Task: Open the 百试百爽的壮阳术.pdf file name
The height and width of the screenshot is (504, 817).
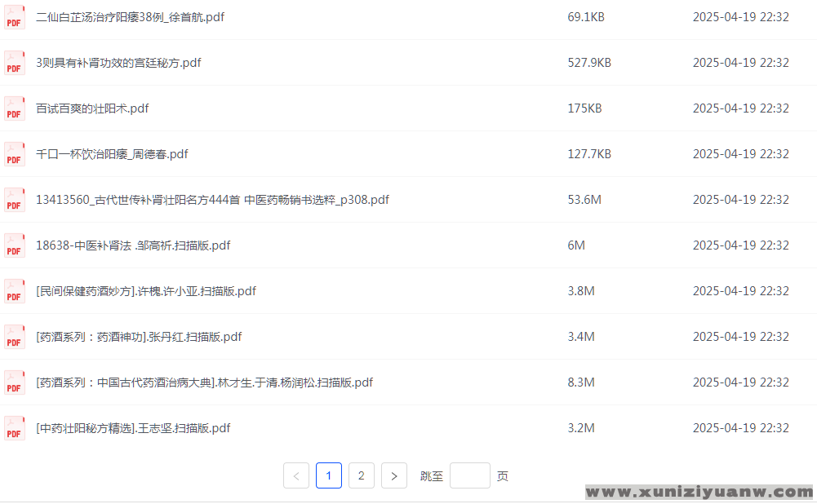Action: 92,108
